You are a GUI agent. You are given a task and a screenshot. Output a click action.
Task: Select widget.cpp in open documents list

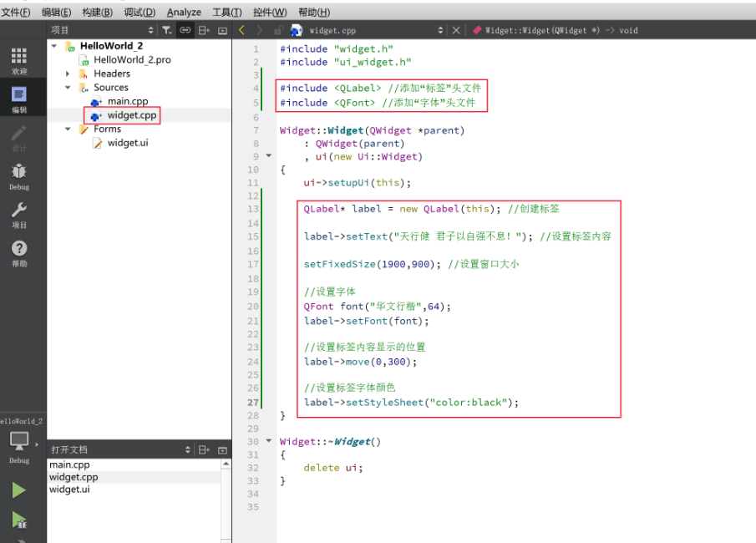tap(74, 477)
